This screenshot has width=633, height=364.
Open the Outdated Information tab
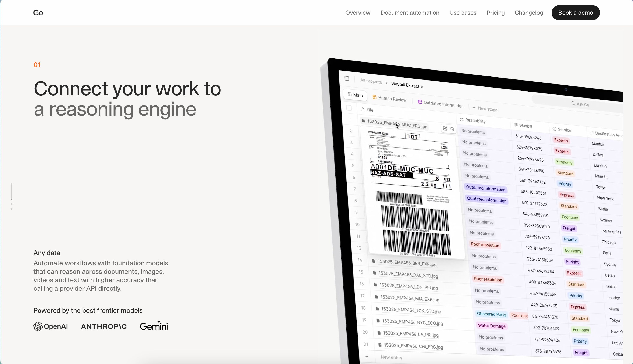[x=441, y=103]
